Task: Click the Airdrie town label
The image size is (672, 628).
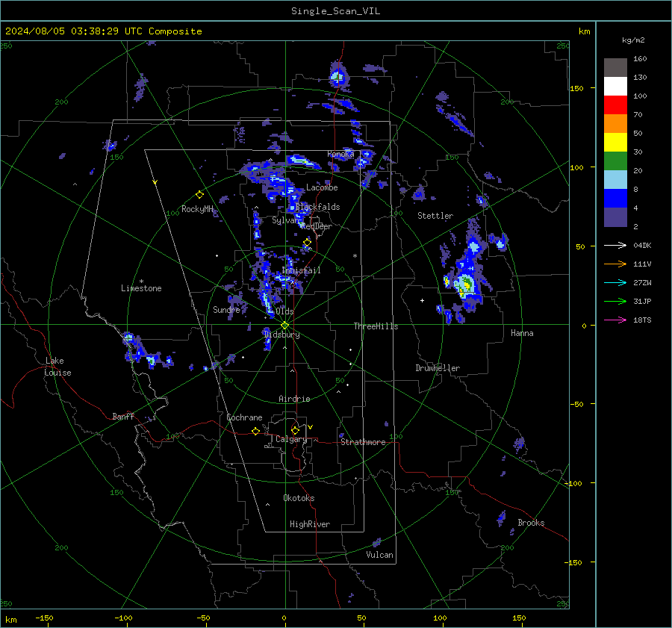Action: (x=294, y=399)
